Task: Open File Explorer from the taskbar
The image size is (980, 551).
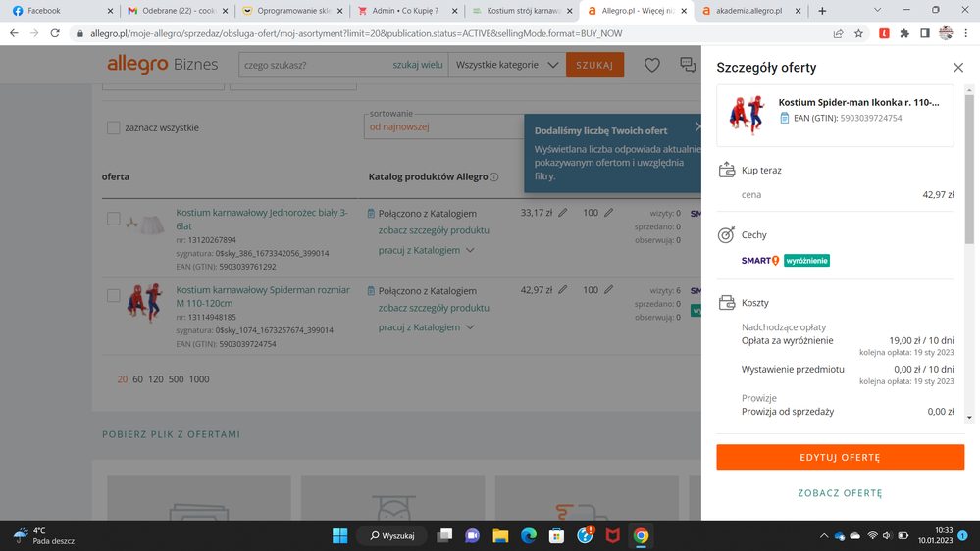Action: click(x=500, y=535)
